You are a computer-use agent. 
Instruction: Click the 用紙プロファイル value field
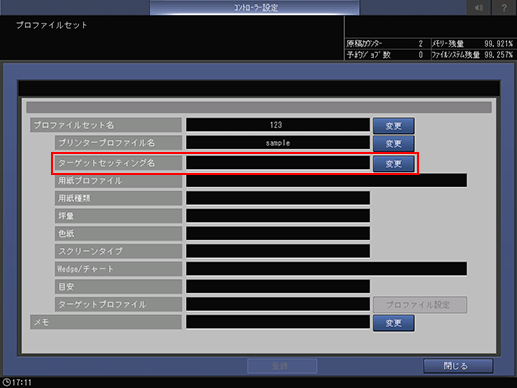point(326,180)
